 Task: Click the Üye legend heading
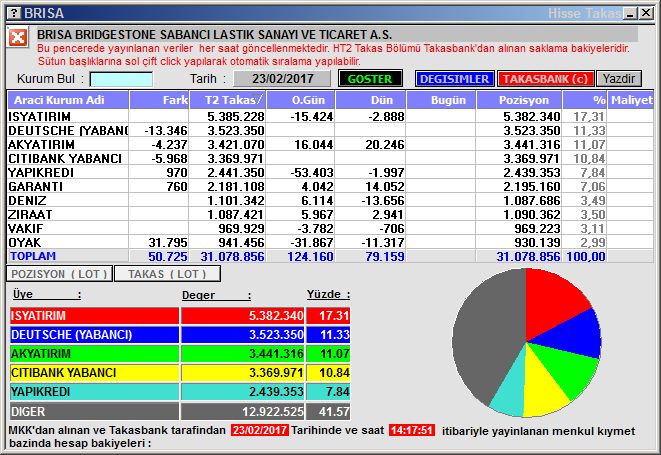coord(46,294)
